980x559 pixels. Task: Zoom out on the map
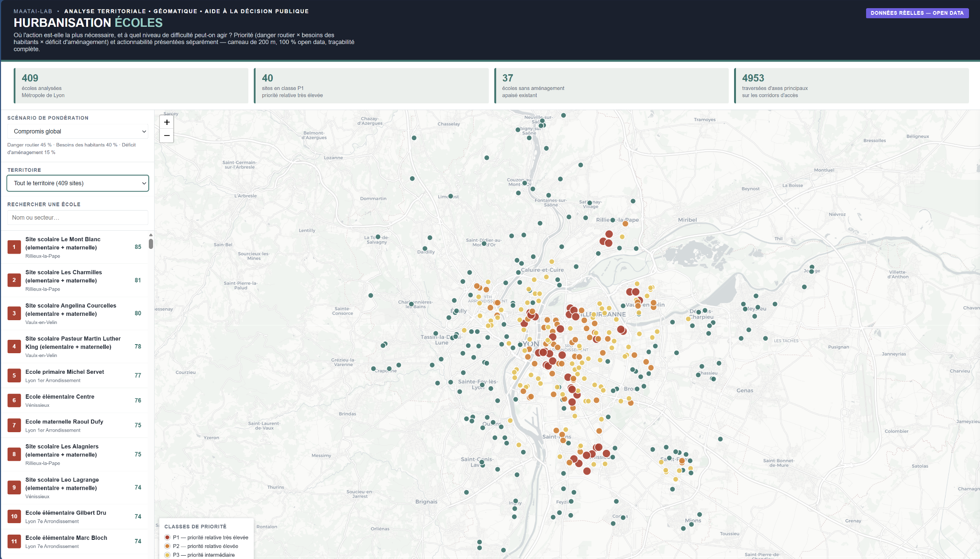[167, 135]
